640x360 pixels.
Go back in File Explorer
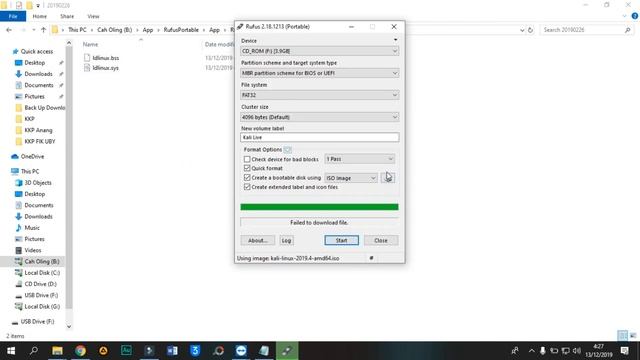[x=9, y=30]
